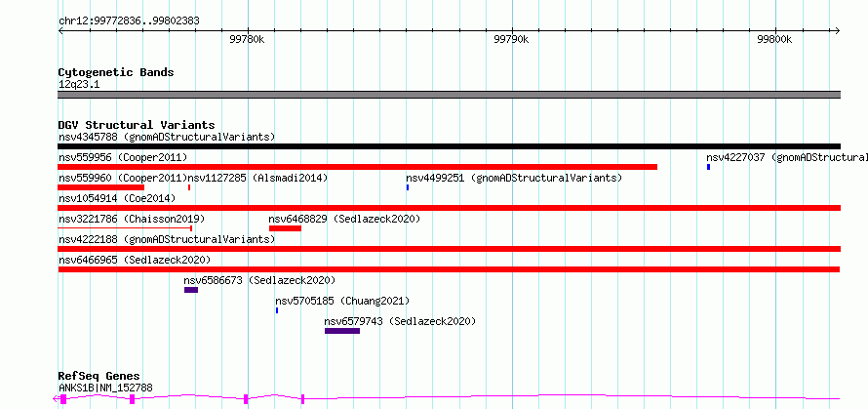Click the nsv6466965 (Sedlazeck2020) red bar

pyautogui.click(x=449, y=269)
